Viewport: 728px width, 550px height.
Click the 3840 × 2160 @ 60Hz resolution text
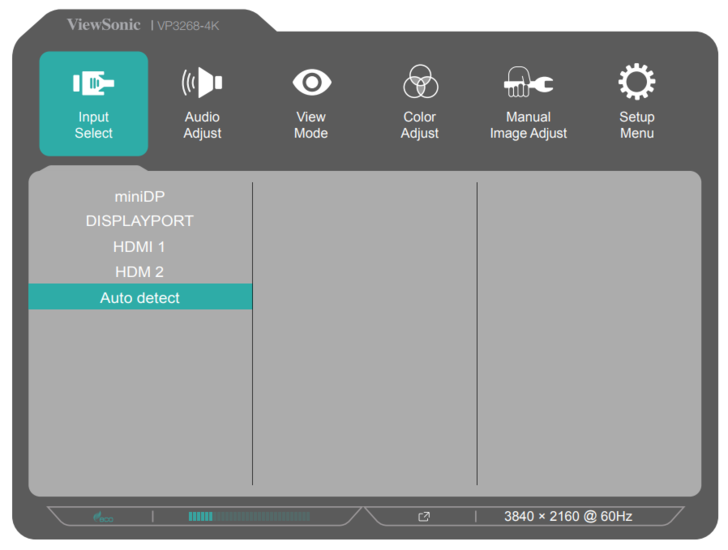pos(568,516)
